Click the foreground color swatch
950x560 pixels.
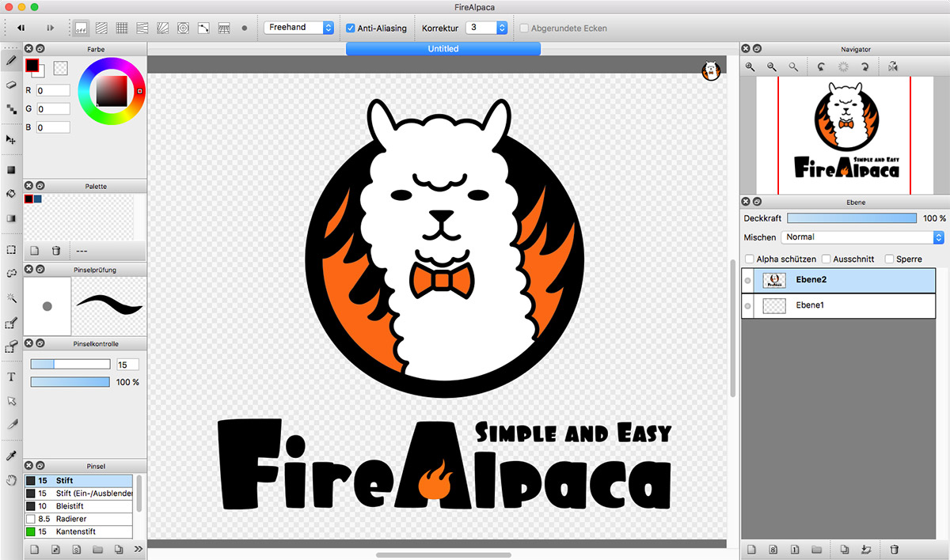pos(32,66)
